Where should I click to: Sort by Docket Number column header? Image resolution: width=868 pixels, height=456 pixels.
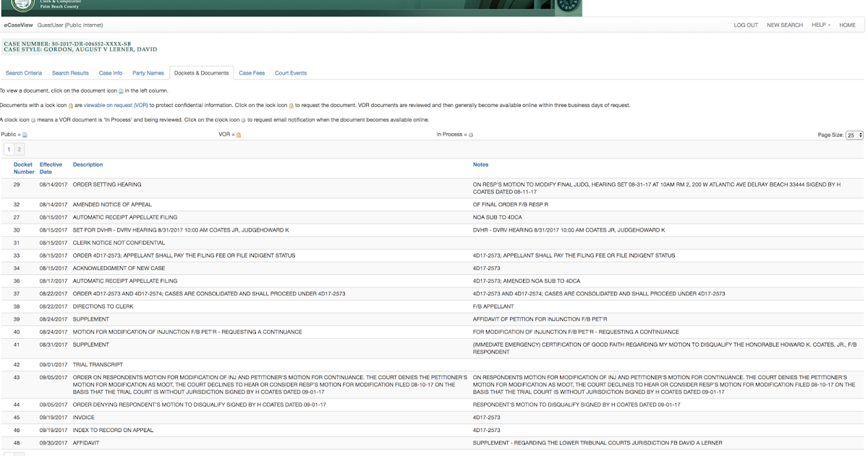click(24, 169)
